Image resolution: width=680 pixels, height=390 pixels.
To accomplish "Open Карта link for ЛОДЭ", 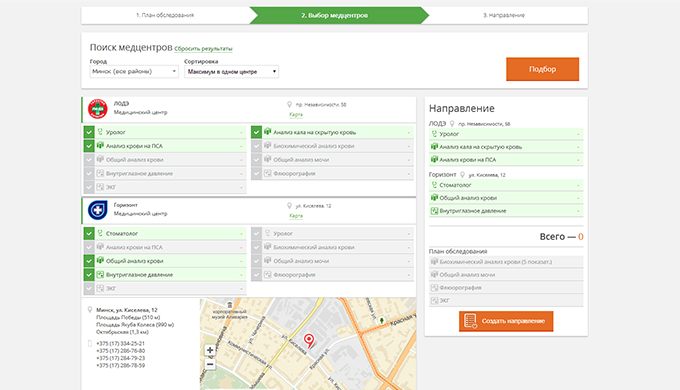I will coord(296,115).
